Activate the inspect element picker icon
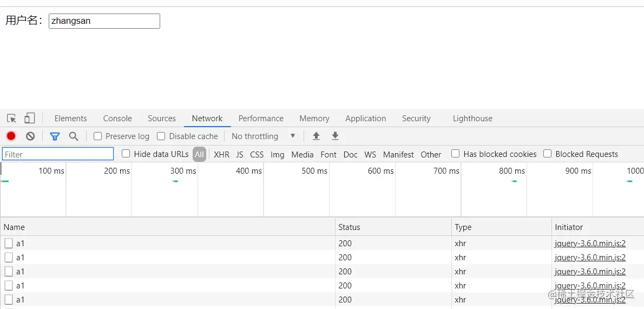 pos(11,119)
